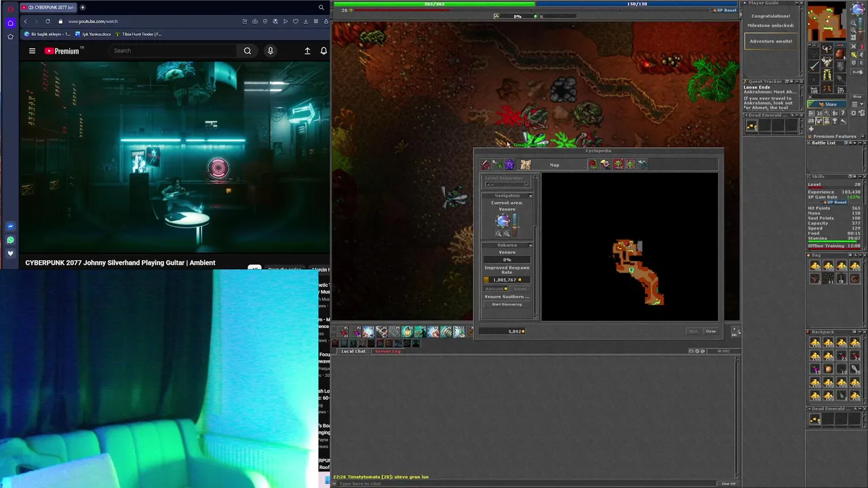
Task: Open the Cyclopedia Magical Archives tab icon
Action: tap(643, 164)
